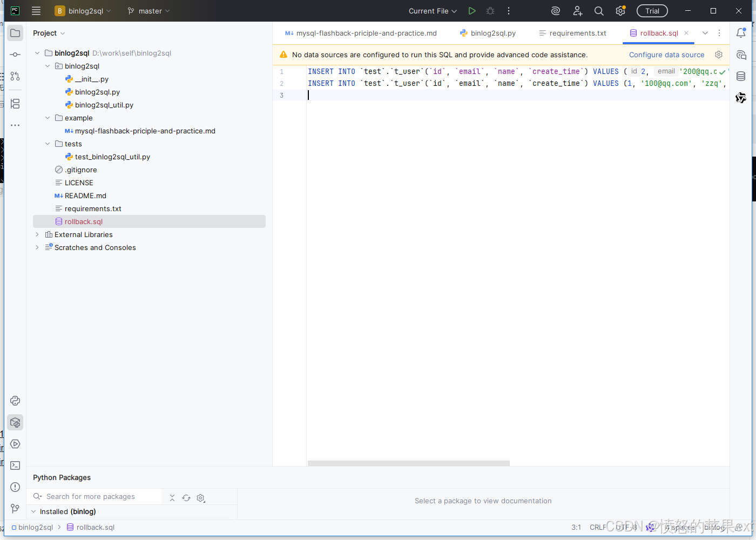
Task: Open the master branch dropdown
Action: 148,11
